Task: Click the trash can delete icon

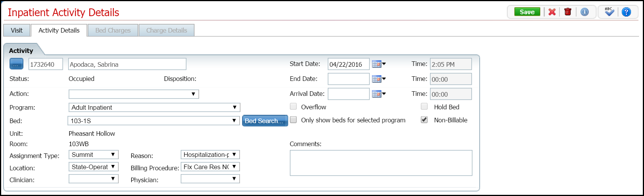Action: 568,12
